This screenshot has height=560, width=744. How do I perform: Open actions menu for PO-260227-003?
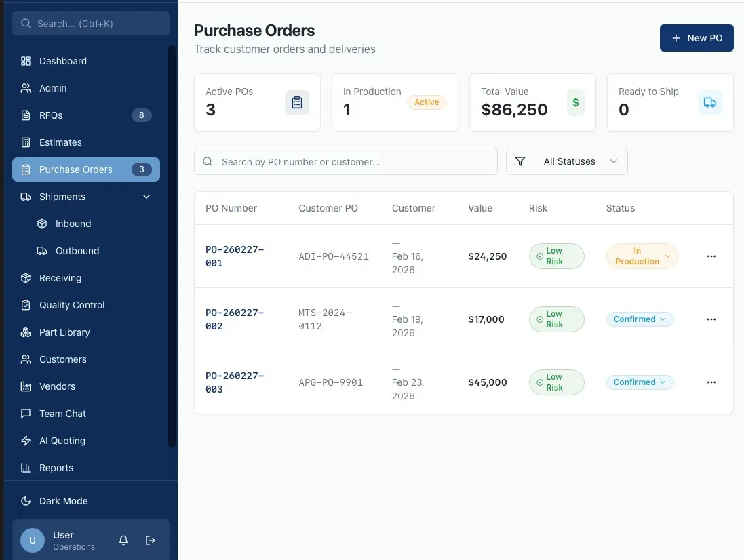pos(711,382)
